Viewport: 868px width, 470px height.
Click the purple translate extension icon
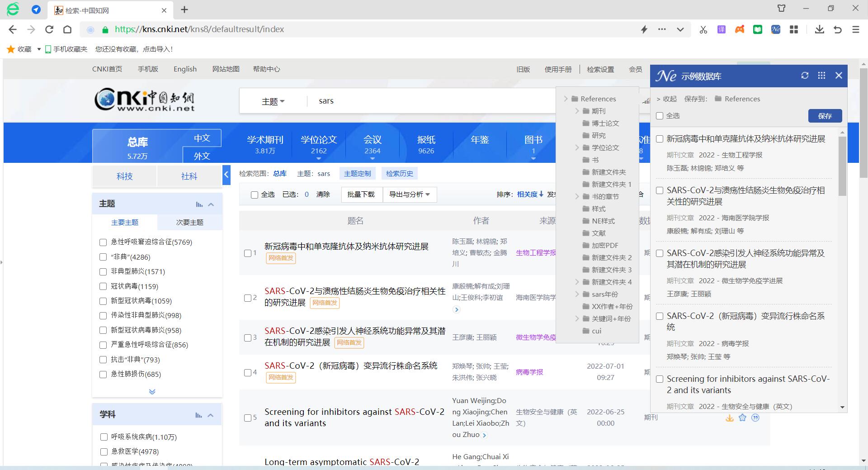pos(722,29)
